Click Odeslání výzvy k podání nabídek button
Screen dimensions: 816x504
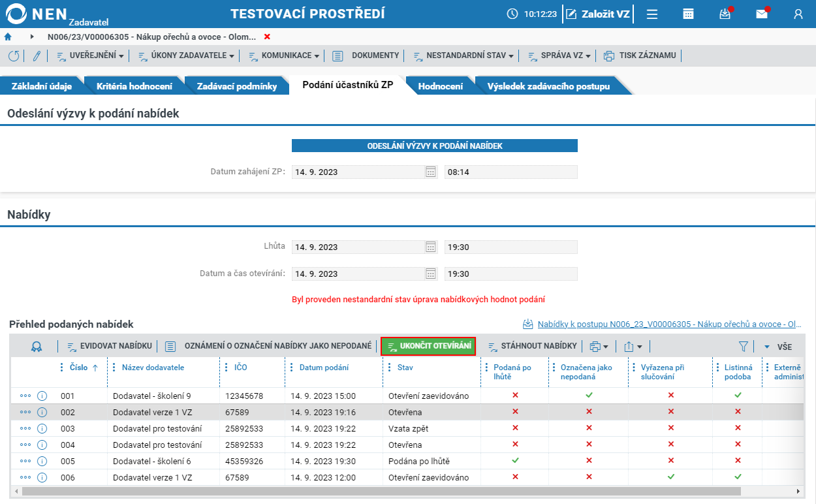tap(435, 146)
